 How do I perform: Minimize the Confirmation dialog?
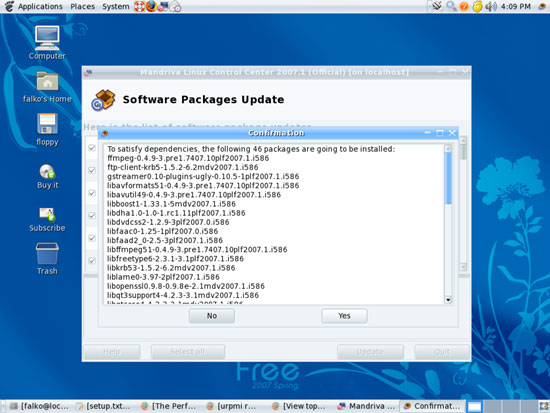pos(427,133)
